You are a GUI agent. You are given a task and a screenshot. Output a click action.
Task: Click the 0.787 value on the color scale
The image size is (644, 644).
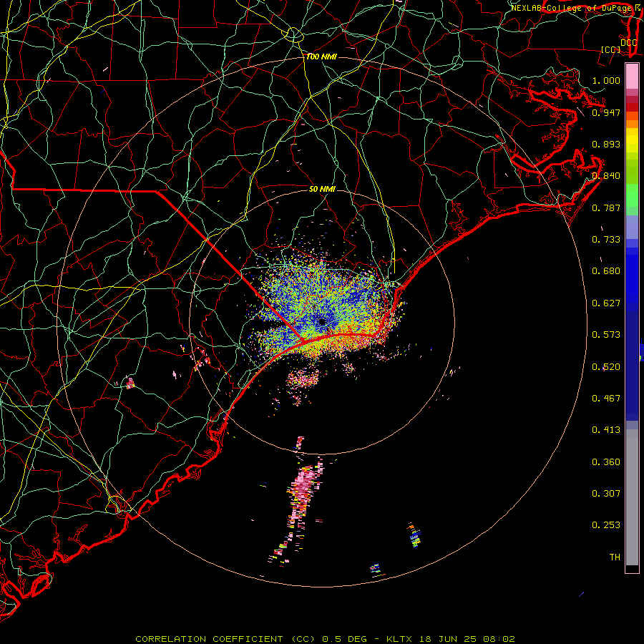coord(606,208)
